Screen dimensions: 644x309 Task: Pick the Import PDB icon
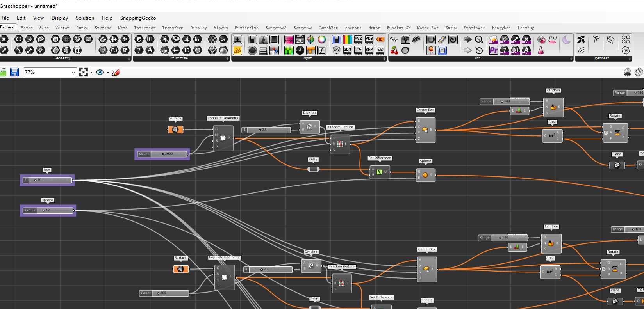(x=369, y=39)
